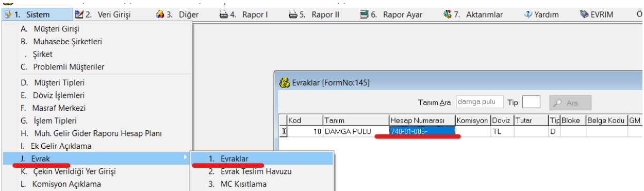Click the Ara search button
Screen dimensions: 644x191
[570, 102]
